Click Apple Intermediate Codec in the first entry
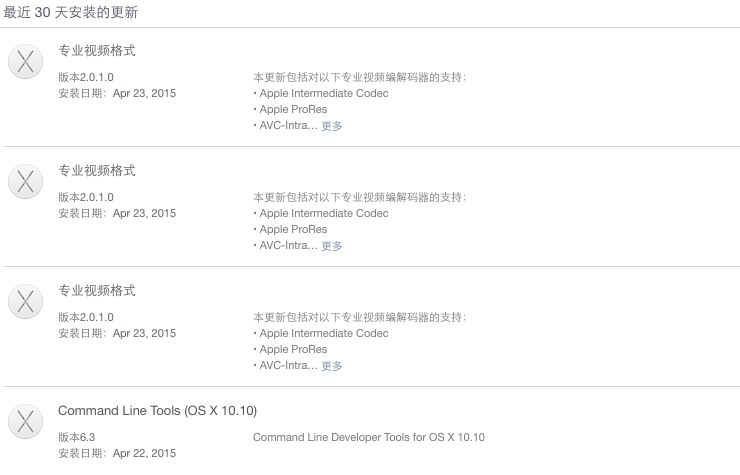Screen dimensions: 740x475 coord(323,93)
